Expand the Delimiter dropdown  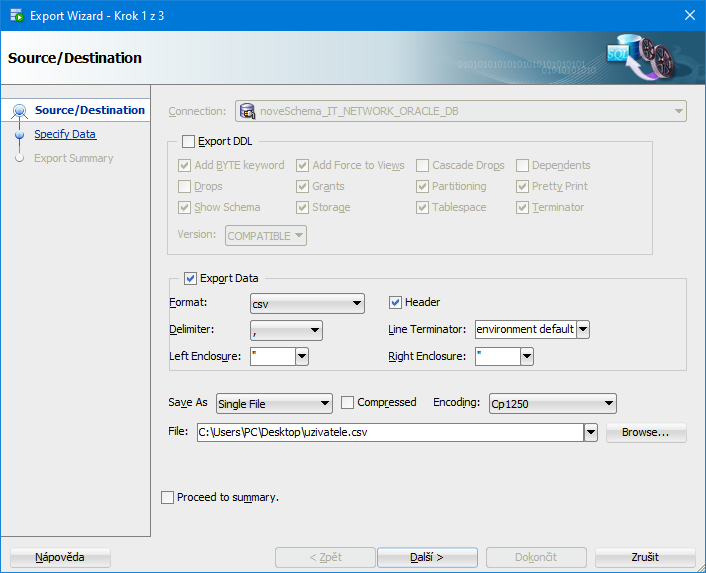coord(315,329)
